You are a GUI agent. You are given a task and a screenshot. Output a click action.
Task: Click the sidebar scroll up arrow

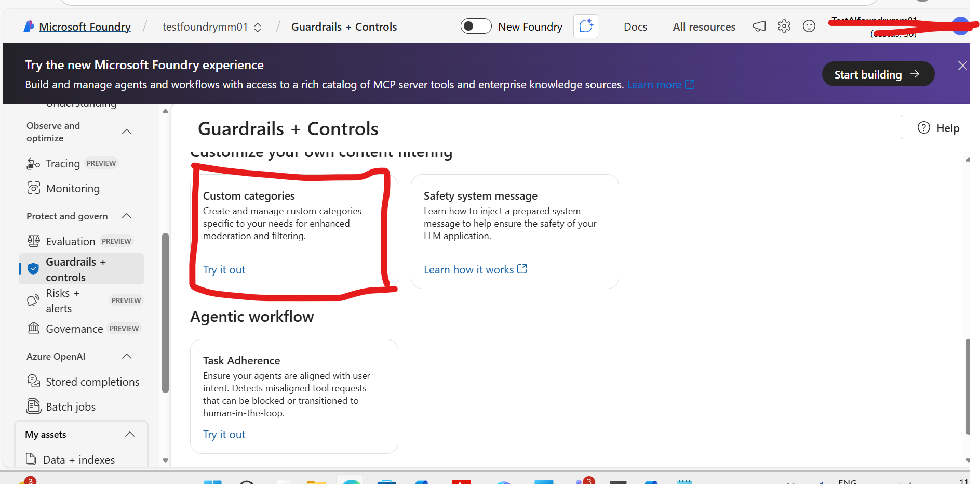tap(165, 111)
